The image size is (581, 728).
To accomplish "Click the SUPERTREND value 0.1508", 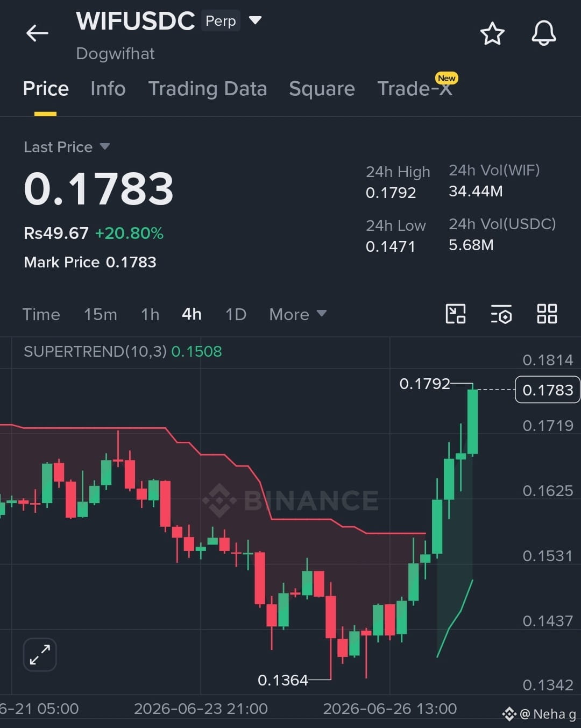I will point(196,351).
